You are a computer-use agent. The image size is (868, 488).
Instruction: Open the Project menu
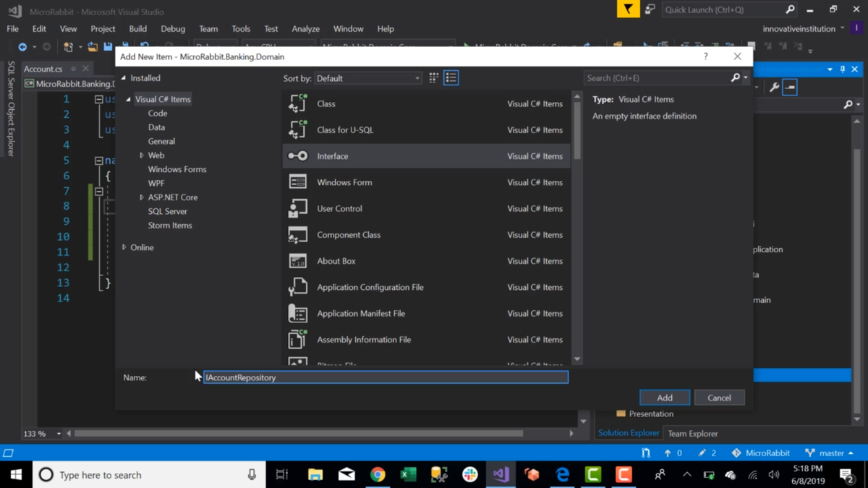pyautogui.click(x=103, y=29)
